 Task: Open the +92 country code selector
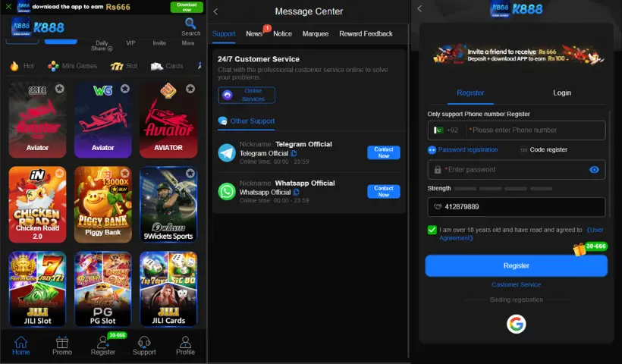[446, 130]
